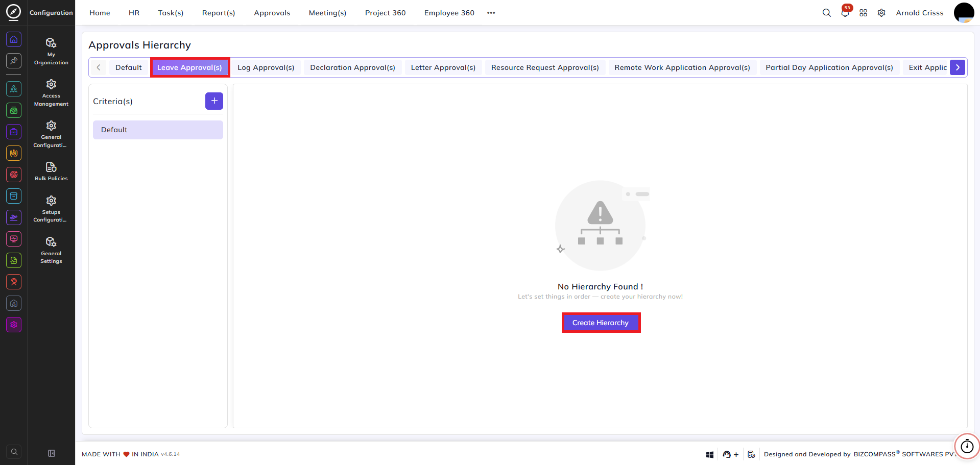Open the grey house module icon

pyautogui.click(x=14, y=303)
